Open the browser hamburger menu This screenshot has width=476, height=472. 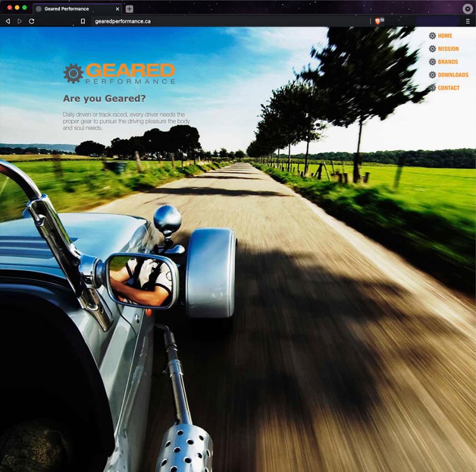tap(468, 21)
